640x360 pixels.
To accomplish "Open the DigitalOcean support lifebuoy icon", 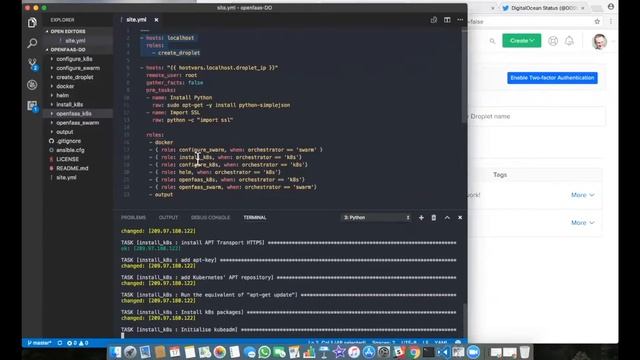I will (x=553, y=41).
